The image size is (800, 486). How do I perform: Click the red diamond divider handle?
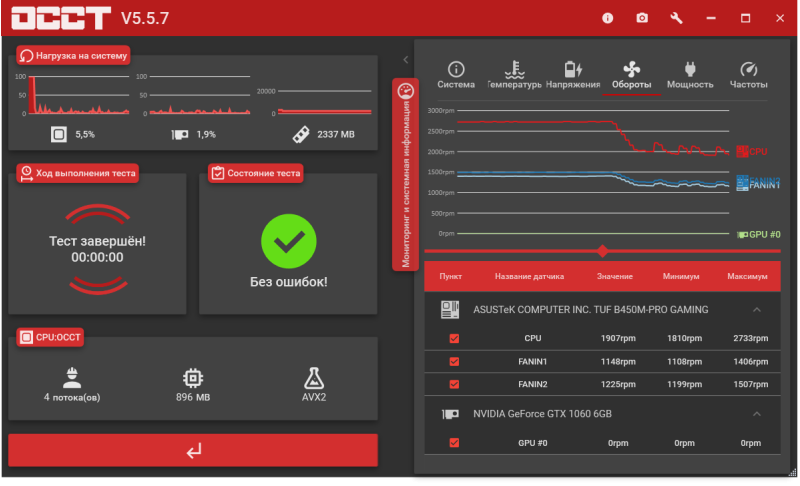[x=602, y=251]
